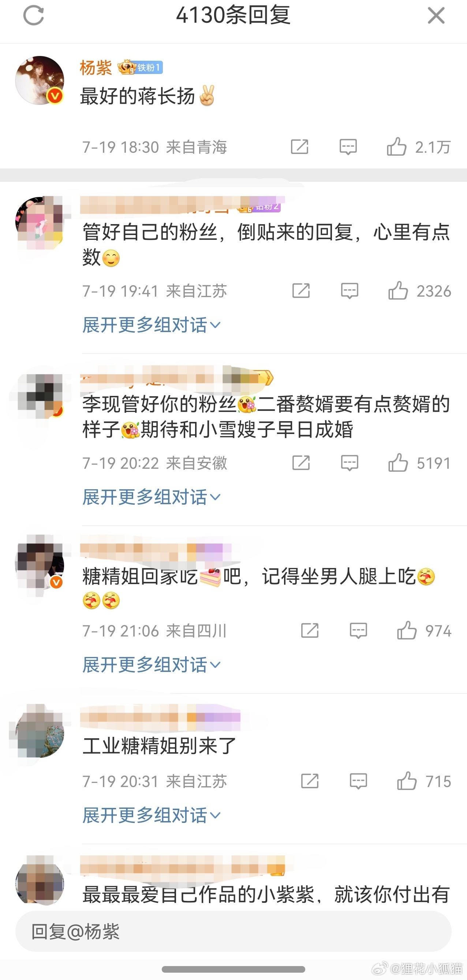Reply to the 7-19 20:22 安徽 comment
The height and width of the screenshot is (980, 467).
(x=350, y=463)
